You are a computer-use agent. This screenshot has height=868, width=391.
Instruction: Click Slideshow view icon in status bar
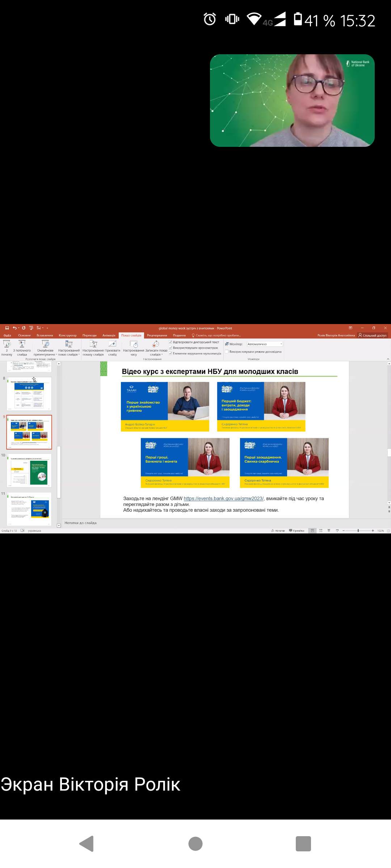[337, 531]
